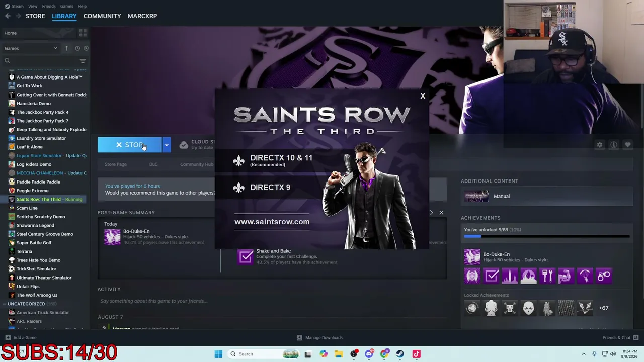Screen dimensions: 644x362
Task: Select the purple checkmark achievement in Achievements panel
Action: coord(492,276)
